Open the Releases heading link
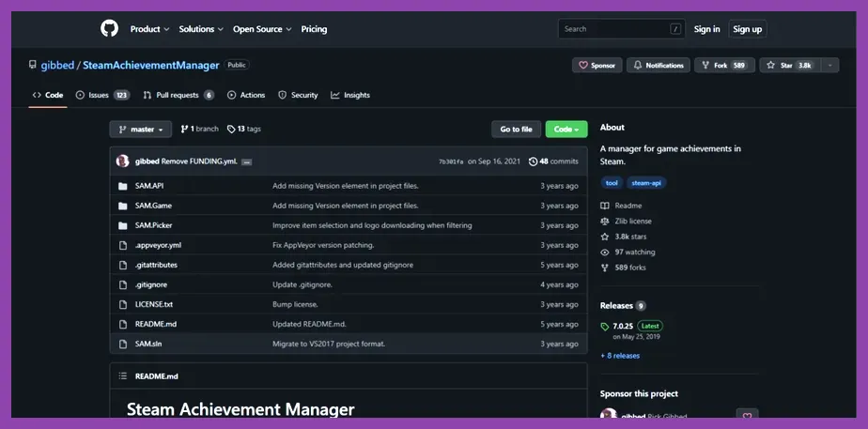The width and height of the screenshot is (868, 429). [623, 306]
